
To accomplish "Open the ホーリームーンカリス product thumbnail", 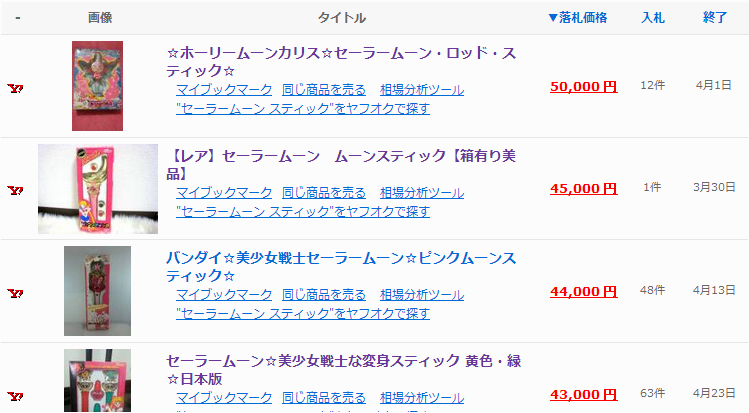I will point(97,86).
